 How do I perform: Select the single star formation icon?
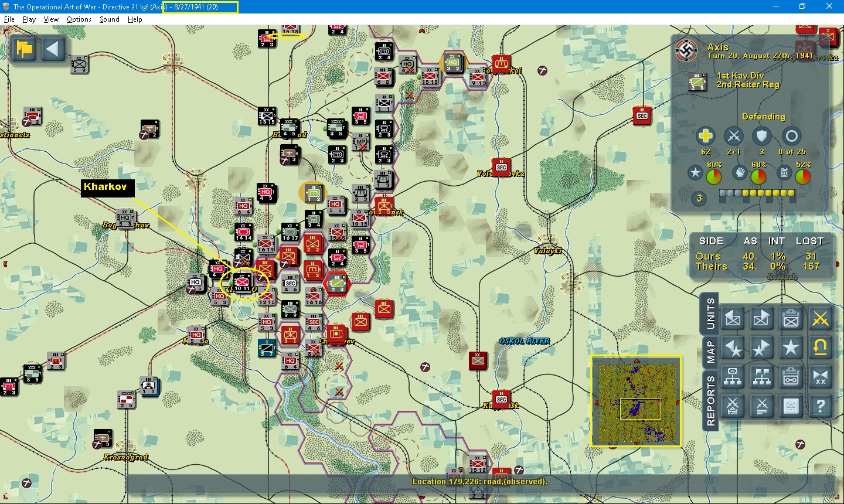point(791,347)
